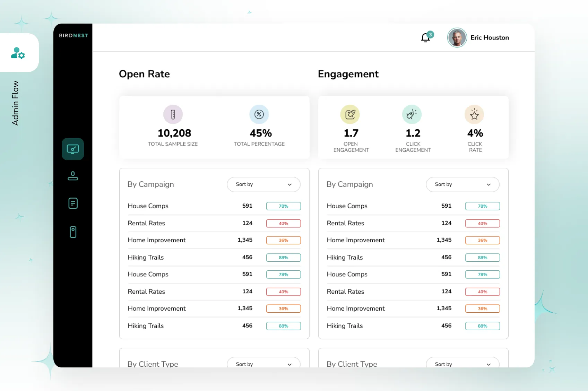
Task: Open the notification bell
Action: [425, 37]
